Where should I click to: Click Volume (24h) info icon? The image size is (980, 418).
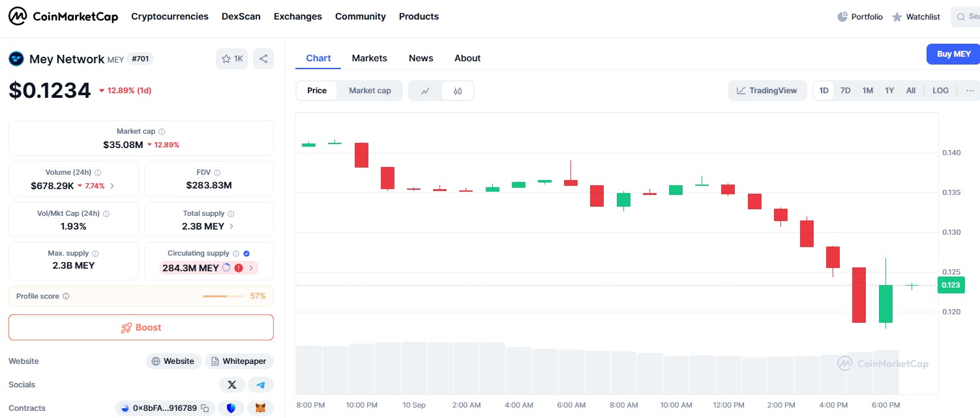(98, 173)
